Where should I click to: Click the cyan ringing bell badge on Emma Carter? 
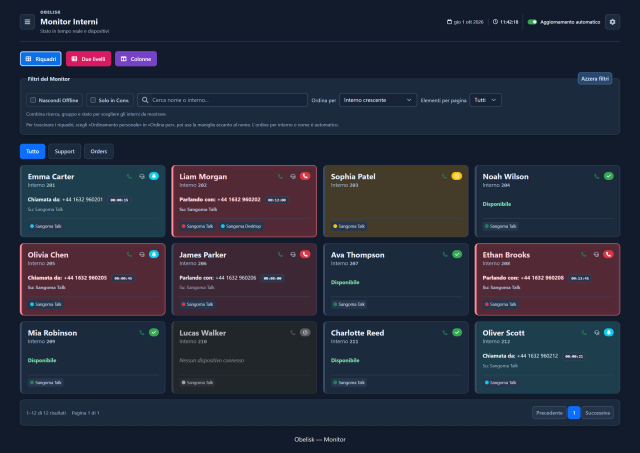point(154,176)
